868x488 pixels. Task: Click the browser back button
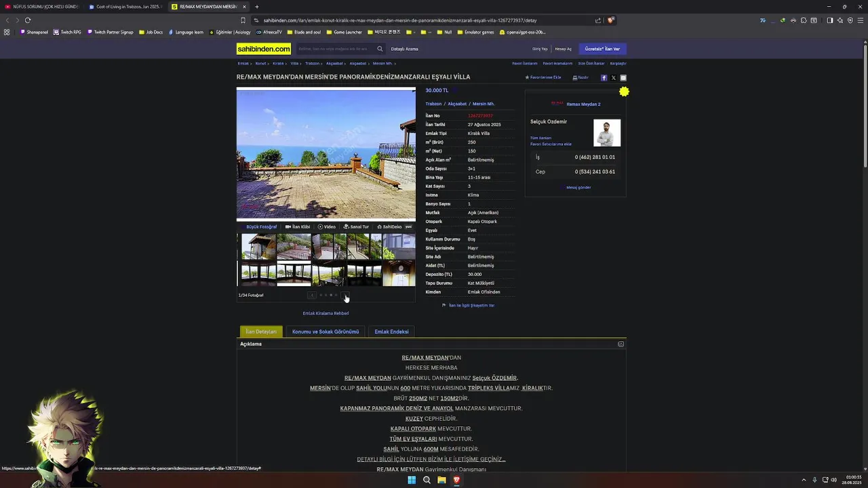pyautogui.click(x=7, y=20)
